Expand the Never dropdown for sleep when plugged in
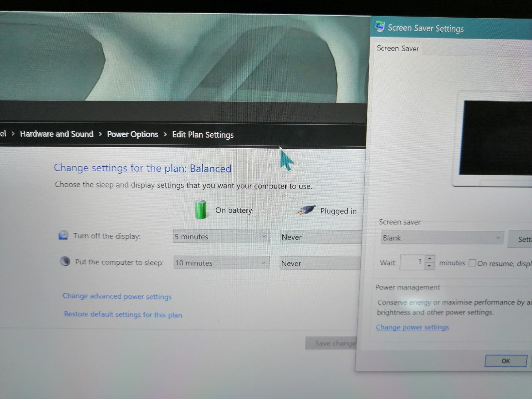This screenshot has width=532, height=399. 319,263
